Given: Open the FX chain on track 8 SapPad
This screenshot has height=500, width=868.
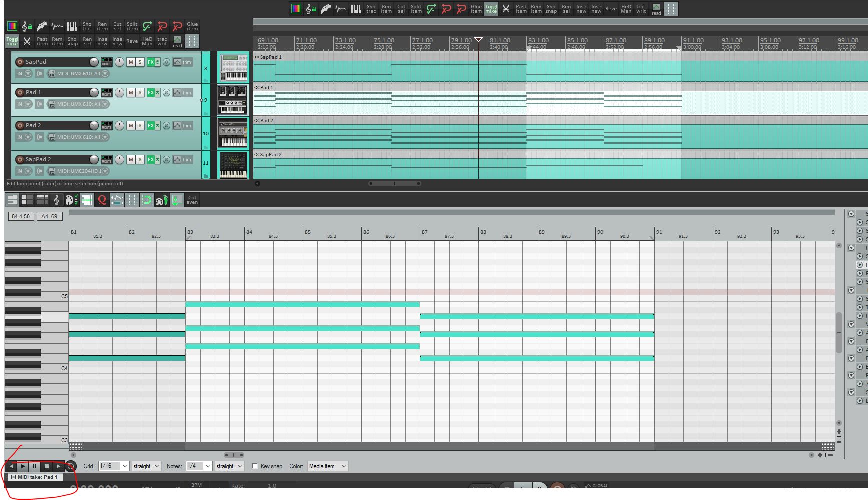Looking at the screenshot, I should [150, 62].
